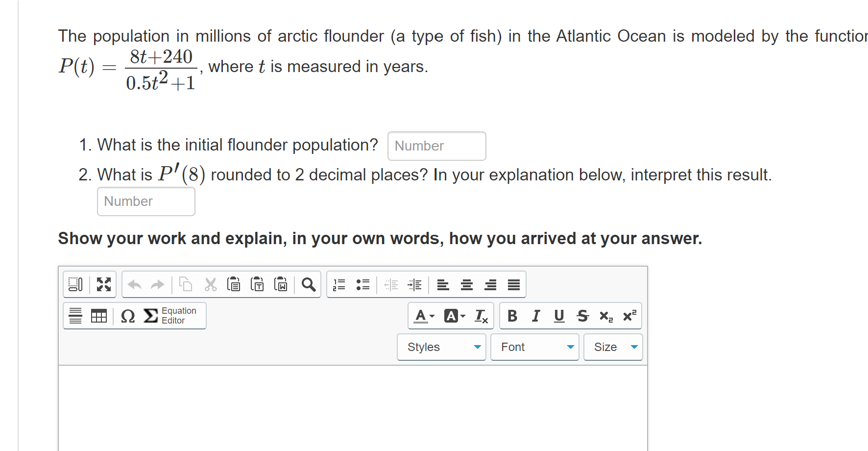The width and height of the screenshot is (868, 451).
Task: Insert a special character with the Omega icon
Action: click(127, 316)
